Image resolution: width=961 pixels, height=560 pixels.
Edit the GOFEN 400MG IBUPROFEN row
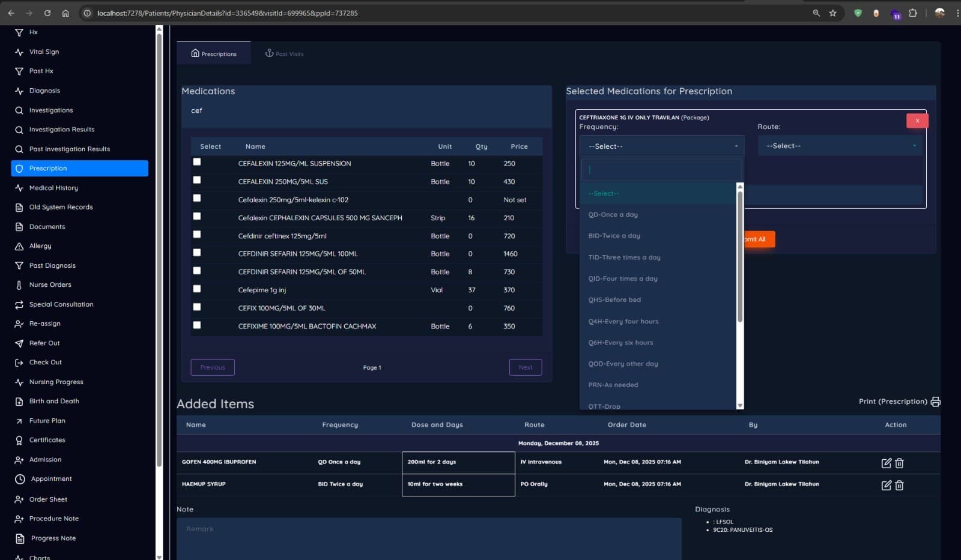(886, 463)
